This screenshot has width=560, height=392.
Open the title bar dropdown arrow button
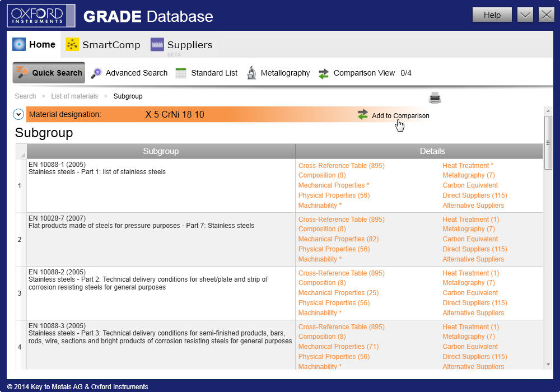(x=525, y=15)
